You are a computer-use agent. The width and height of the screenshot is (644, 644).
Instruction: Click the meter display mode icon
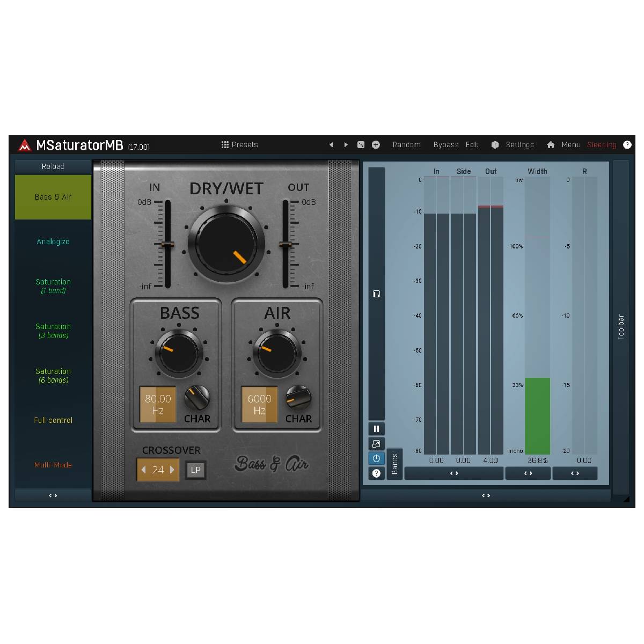(x=376, y=294)
